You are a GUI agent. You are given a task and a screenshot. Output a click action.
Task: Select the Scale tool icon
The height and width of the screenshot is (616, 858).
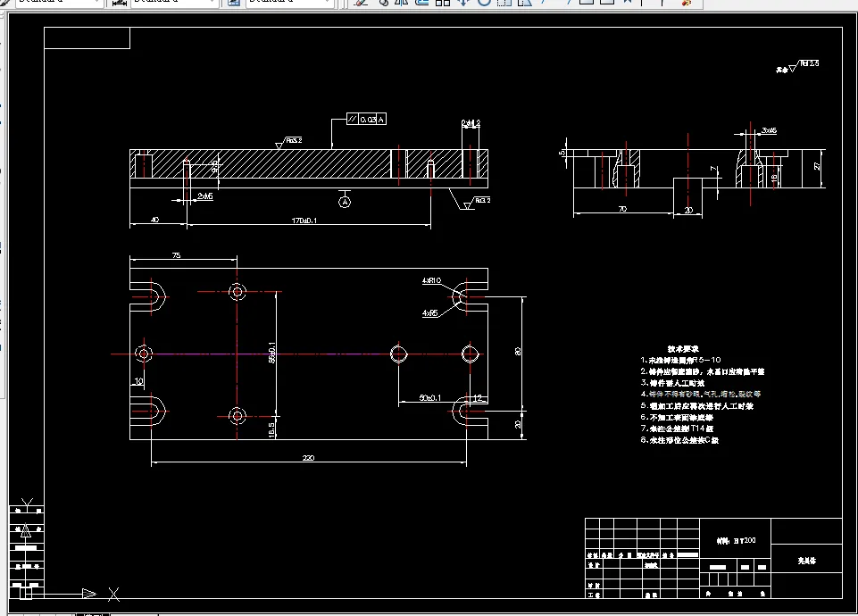click(x=504, y=2)
